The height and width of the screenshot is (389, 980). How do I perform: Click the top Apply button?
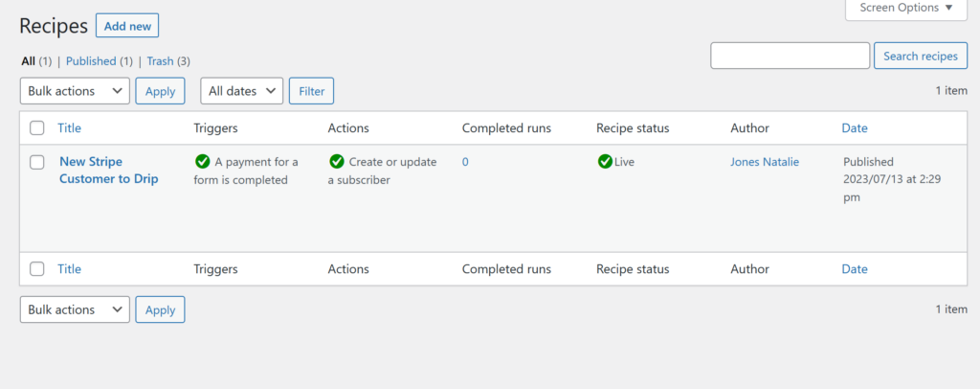[160, 91]
